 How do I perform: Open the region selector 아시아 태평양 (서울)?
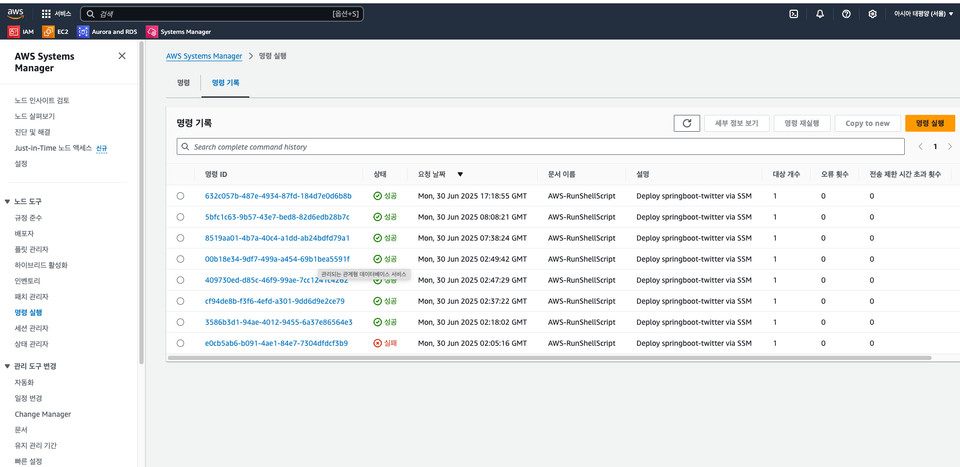point(923,14)
